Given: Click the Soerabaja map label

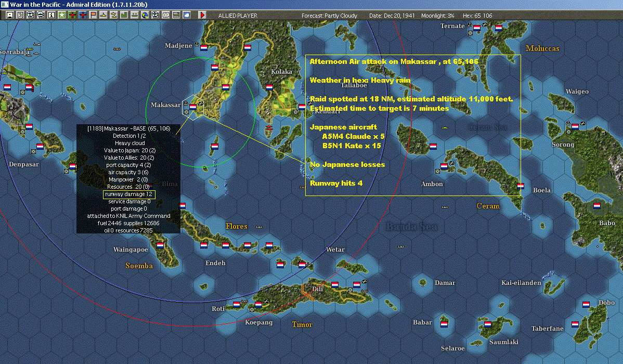Looking at the screenshot, I should pos(15,52).
